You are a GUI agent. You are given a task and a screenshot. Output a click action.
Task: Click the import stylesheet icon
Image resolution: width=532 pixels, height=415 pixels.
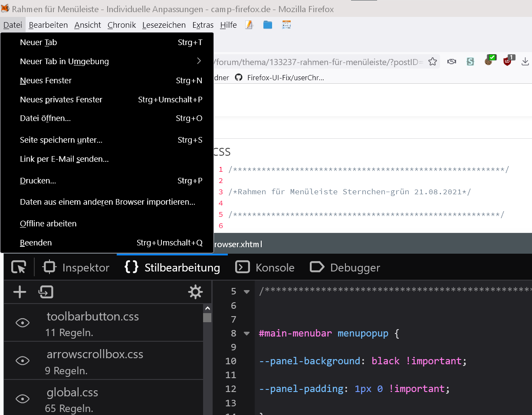click(x=46, y=292)
